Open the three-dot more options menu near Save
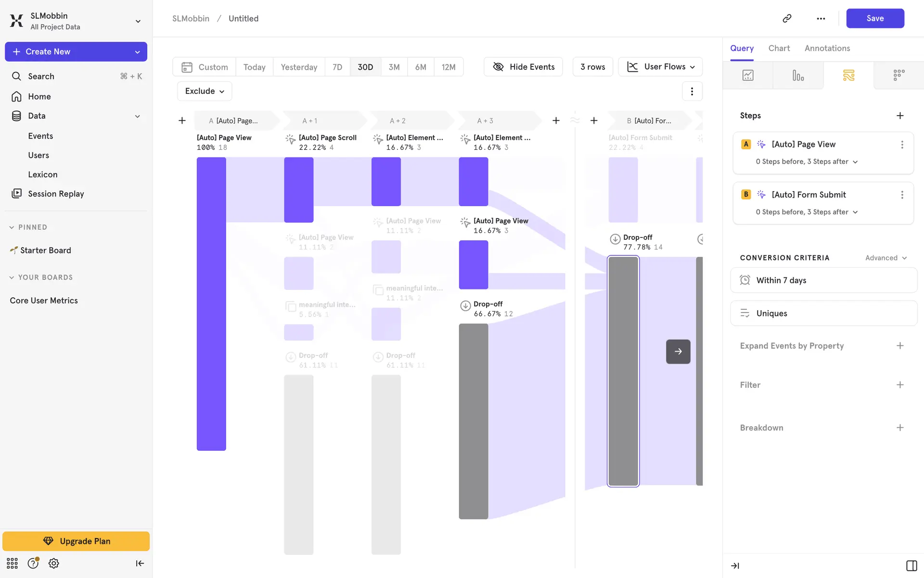 821,18
